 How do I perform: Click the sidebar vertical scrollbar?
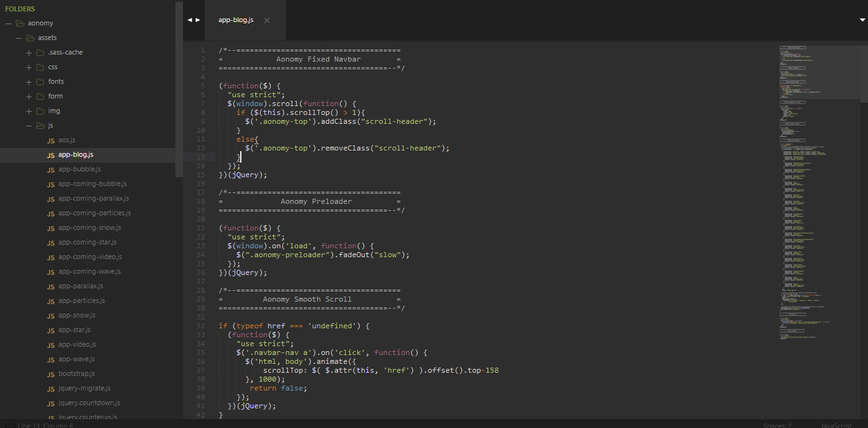click(x=179, y=89)
